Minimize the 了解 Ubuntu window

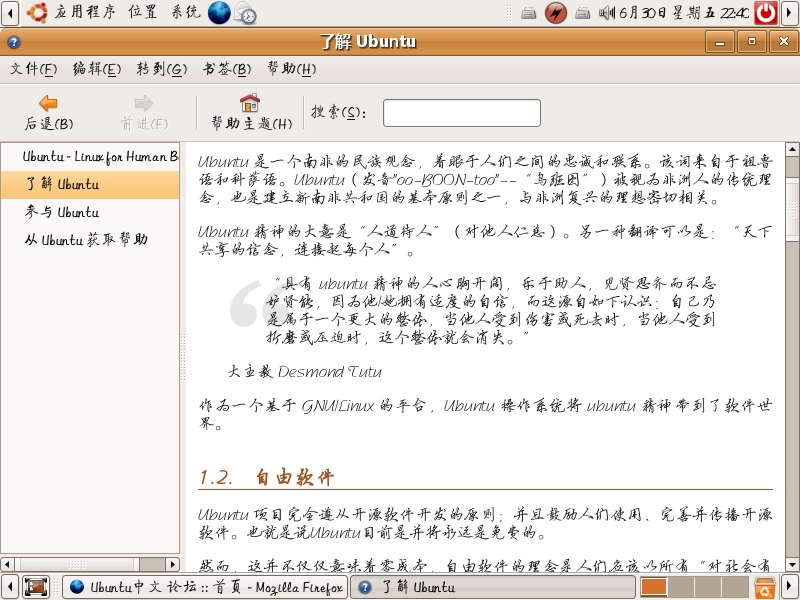(x=720, y=42)
